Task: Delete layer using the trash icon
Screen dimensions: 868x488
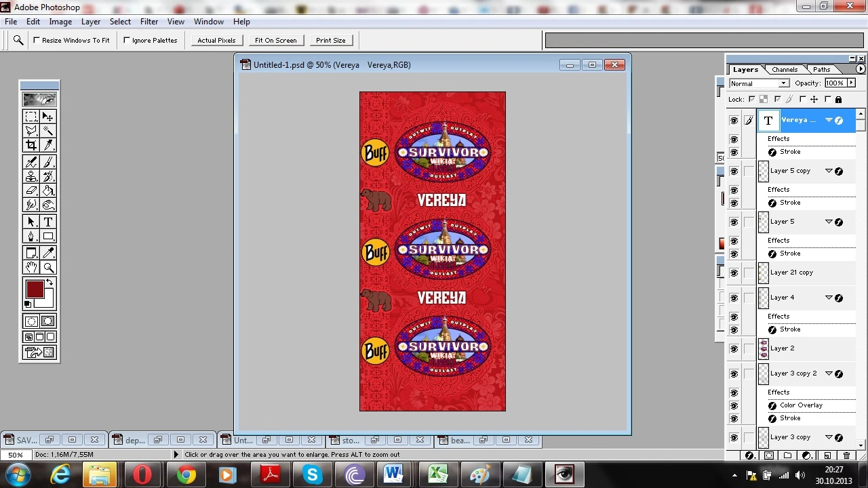Action: pyautogui.click(x=846, y=455)
